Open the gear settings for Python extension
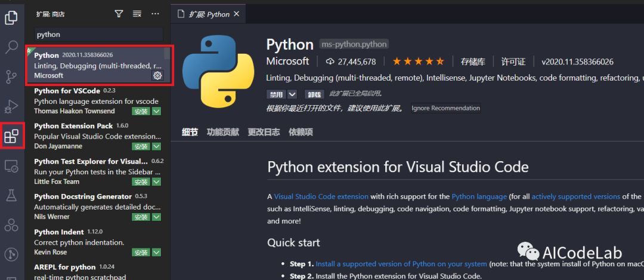Viewport: 644px width, 280px height. 157,75
